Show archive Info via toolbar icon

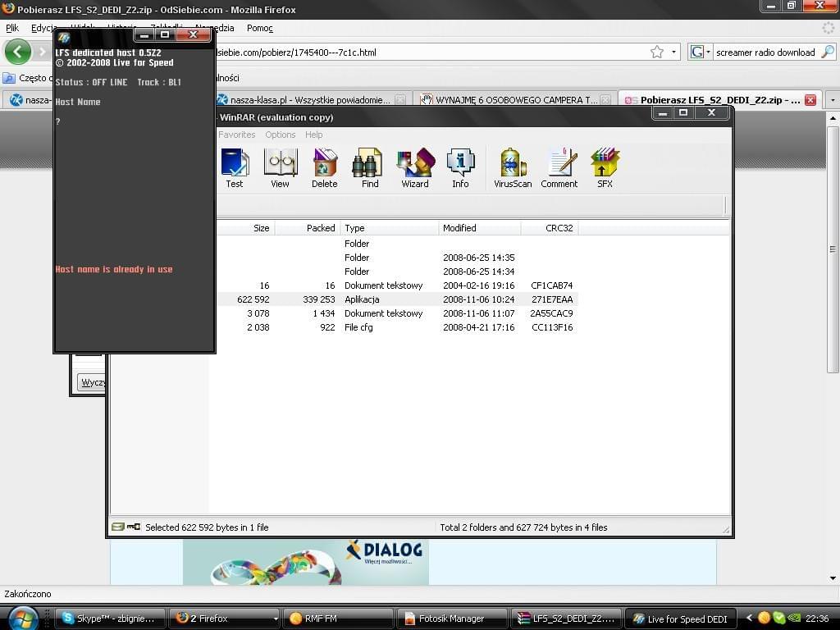(460, 167)
